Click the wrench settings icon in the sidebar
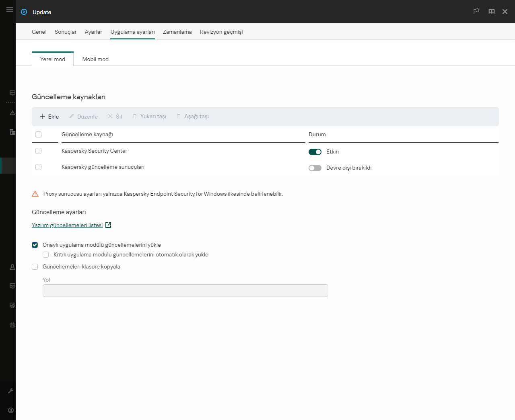The image size is (515, 420). click(x=11, y=391)
